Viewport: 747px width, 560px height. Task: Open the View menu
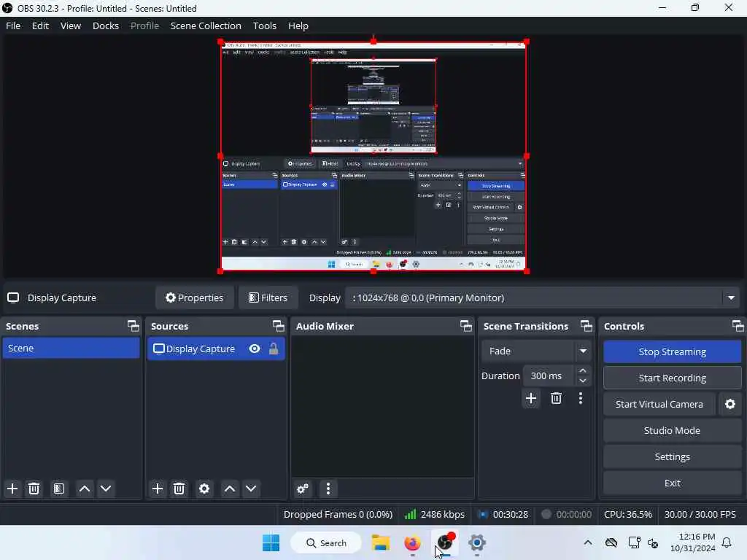(71, 26)
